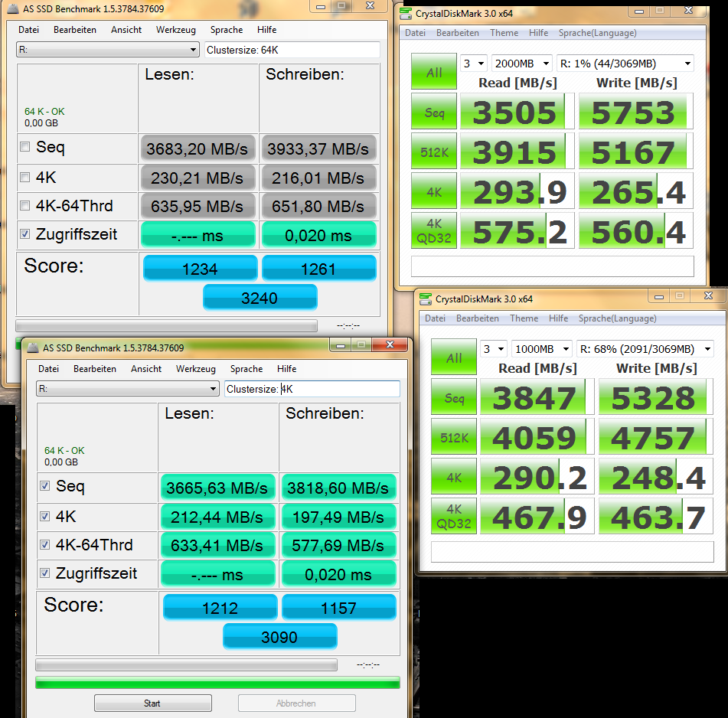Viewport: 728px width, 718px height.
Task: Run 4K QD32 test in lower CrystalDiskMark window
Action: click(x=454, y=516)
